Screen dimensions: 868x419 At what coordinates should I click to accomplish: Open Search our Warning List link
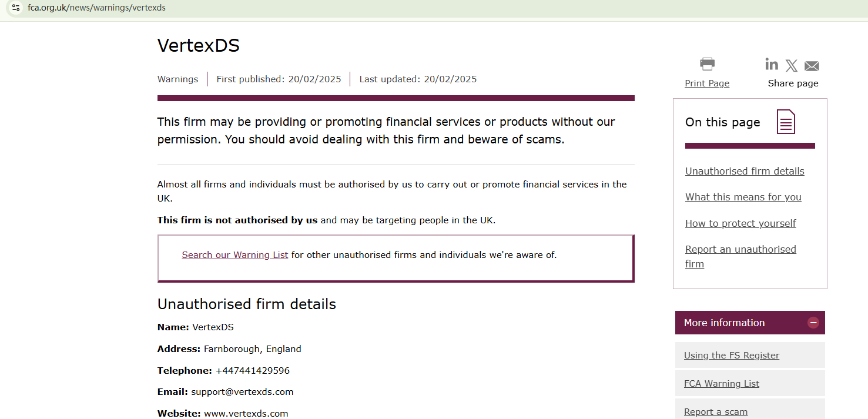[x=235, y=255]
